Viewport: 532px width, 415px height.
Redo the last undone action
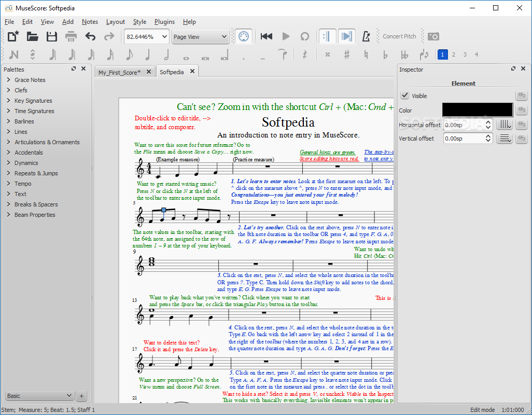(x=109, y=36)
